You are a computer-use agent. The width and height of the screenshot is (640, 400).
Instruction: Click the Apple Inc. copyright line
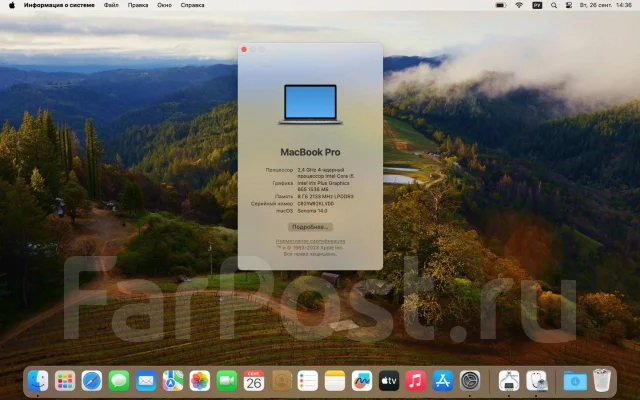coord(310,248)
